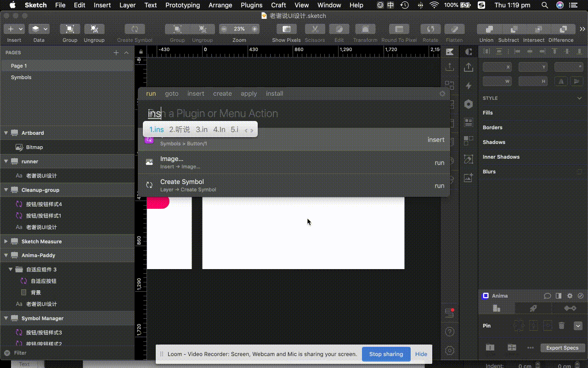Screen dimensions: 588x368
Task: Open the Craft lightning bolt panel
Action: click(469, 86)
